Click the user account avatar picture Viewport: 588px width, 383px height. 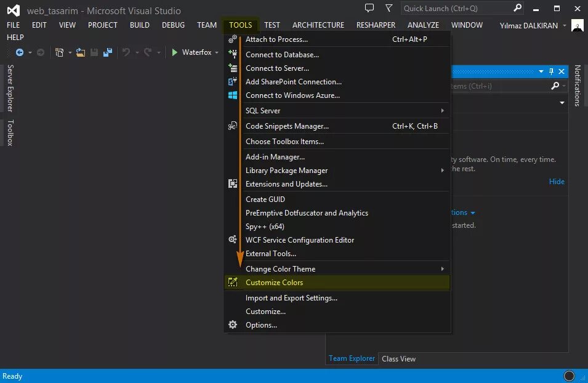[x=577, y=25]
